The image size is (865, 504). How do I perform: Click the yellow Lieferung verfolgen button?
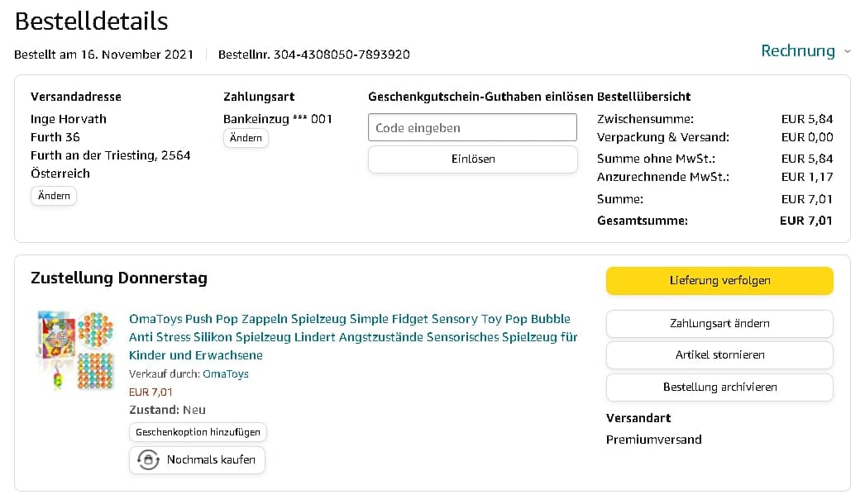point(719,281)
